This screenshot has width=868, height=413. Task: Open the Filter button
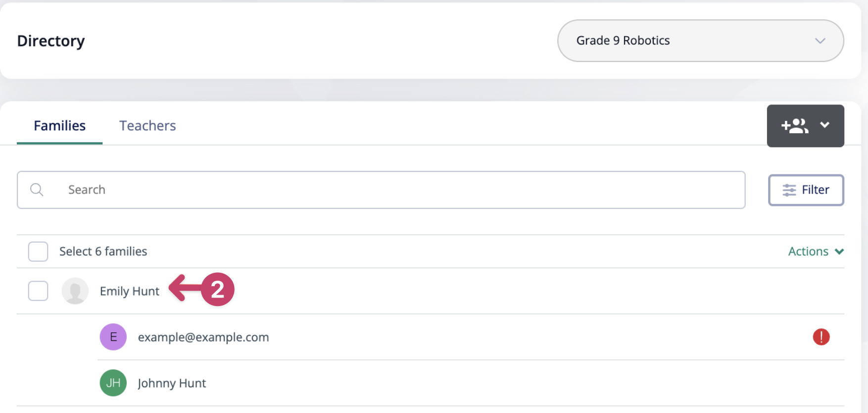coord(806,190)
